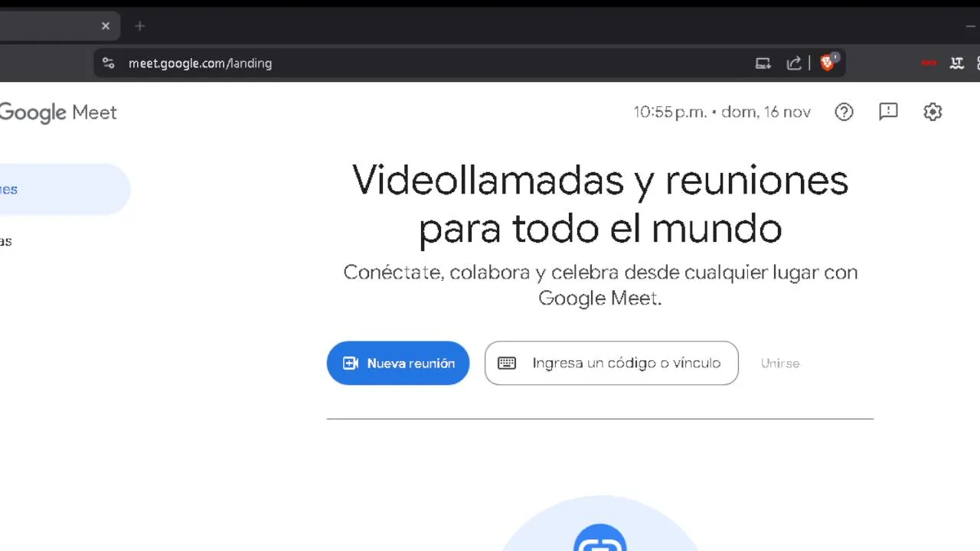Screen dimensions: 980x551
Task: Open the Brave Shields lion icon
Action: point(828,63)
